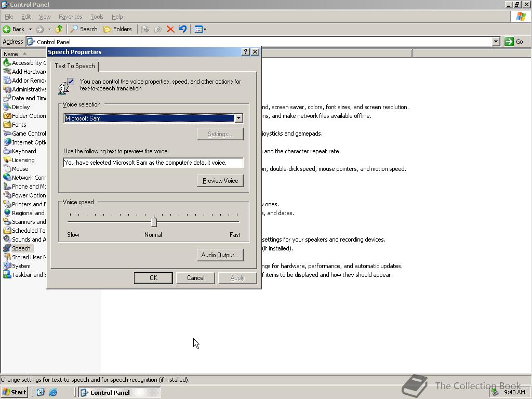Image resolution: width=532 pixels, height=399 pixels.
Task: Select the Scheduled Tasks icon
Action: click(7, 230)
